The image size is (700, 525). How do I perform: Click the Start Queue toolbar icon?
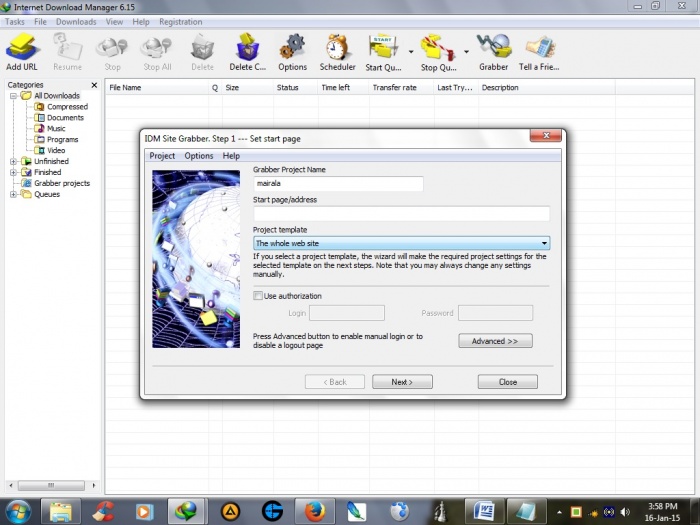pyautogui.click(x=383, y=52)
